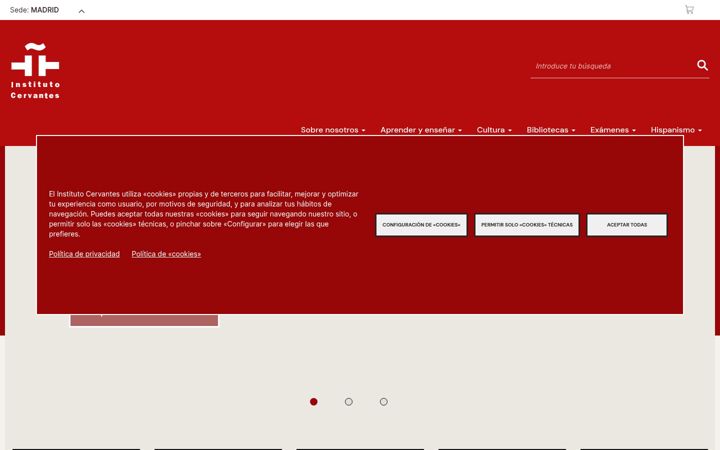Open the Cultura menu
Image resolution: width=720 pixels, height=450 pixels.
[x=494, y=130]
